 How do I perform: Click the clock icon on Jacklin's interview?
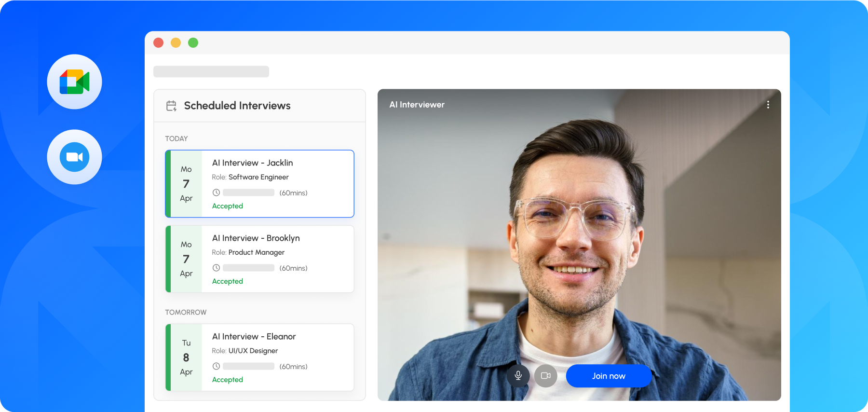tap(216, 192)
